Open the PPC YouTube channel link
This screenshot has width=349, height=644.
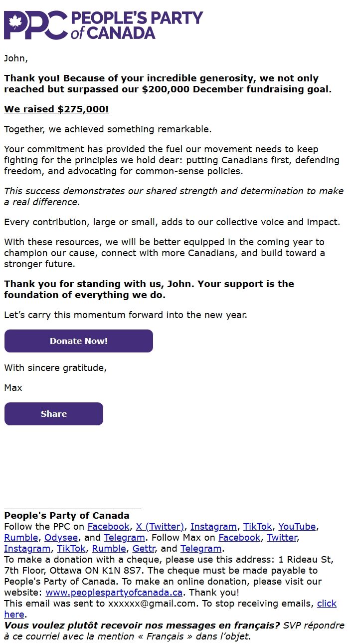tap(298, 526)
